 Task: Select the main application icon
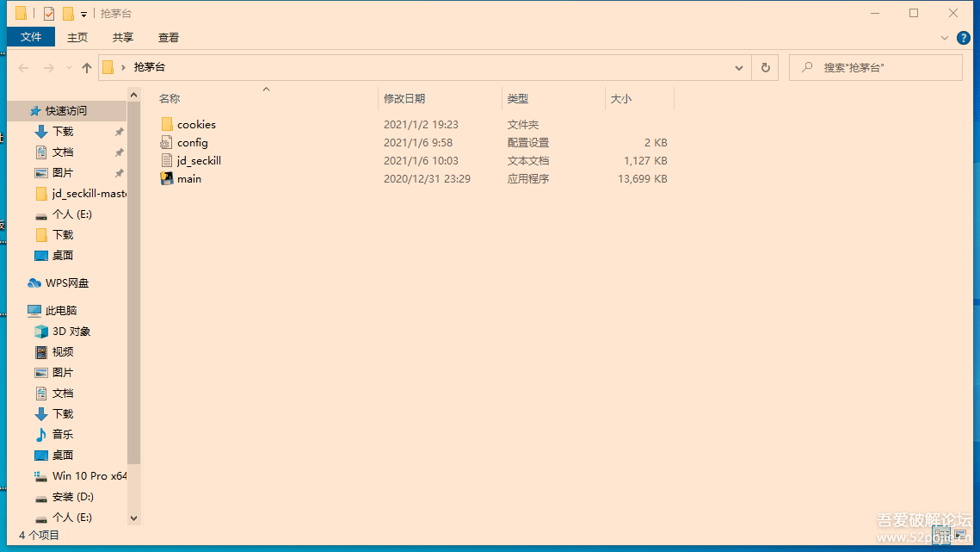[x=167, y=179]
